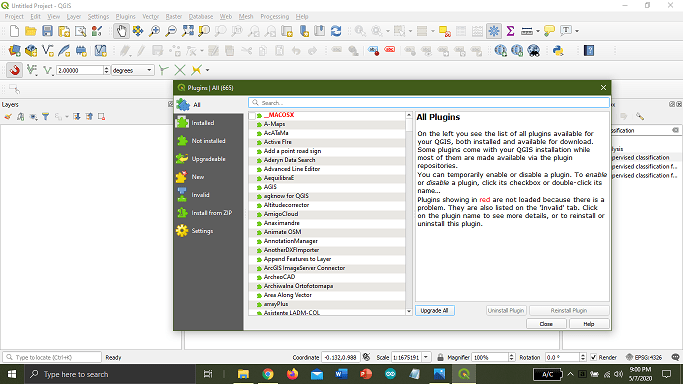
Task: Click the Windows Start button
Action: (12, 374)
